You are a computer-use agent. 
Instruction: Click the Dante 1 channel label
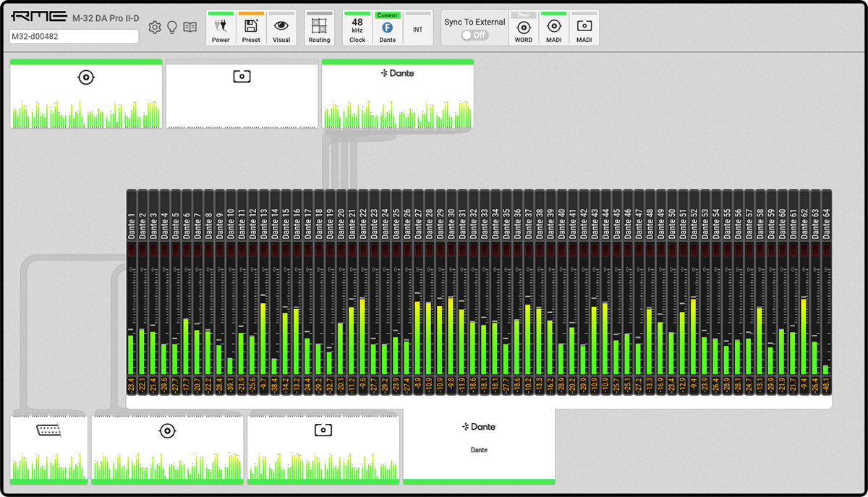[132, 227]
